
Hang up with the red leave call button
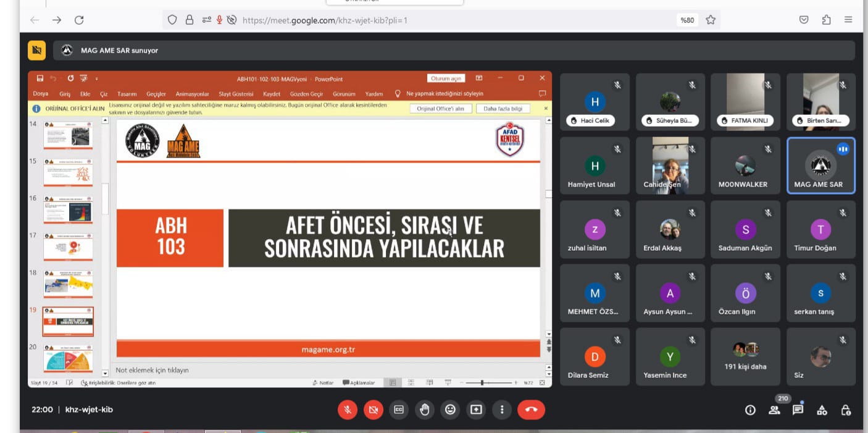pyautogui.click(x=531, y=410)
